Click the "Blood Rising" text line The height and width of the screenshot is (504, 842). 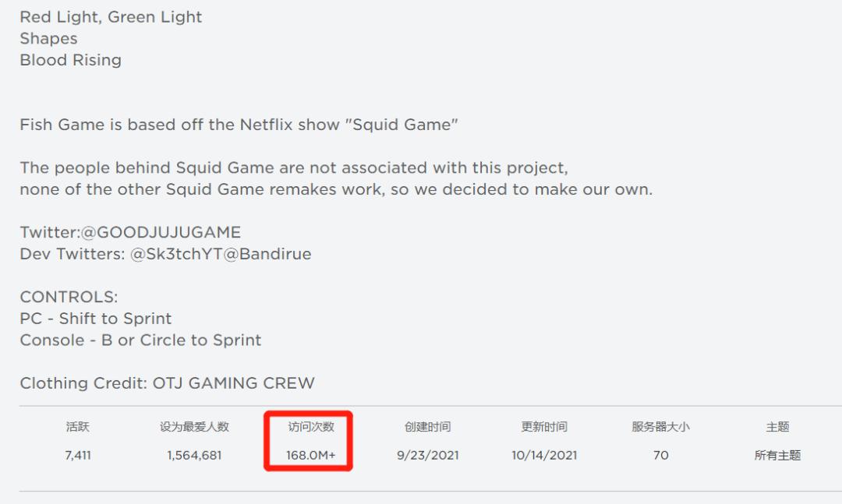tap(70, 60)
